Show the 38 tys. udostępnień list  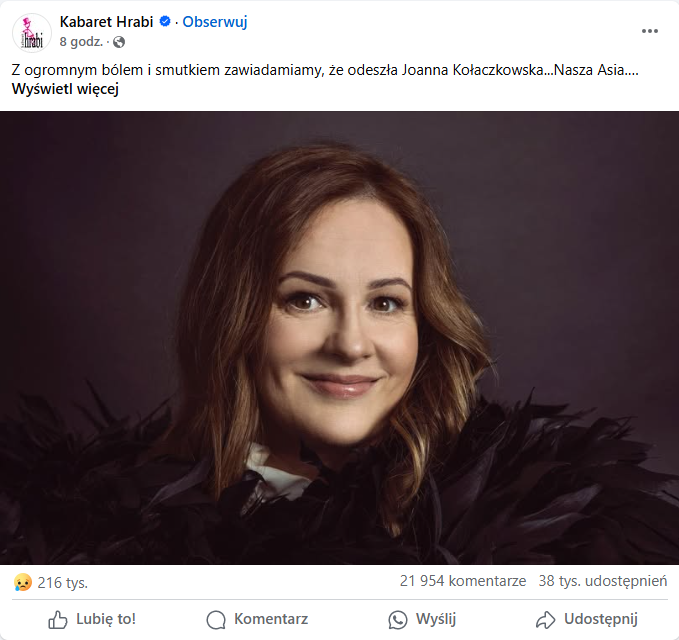[602, 581]
